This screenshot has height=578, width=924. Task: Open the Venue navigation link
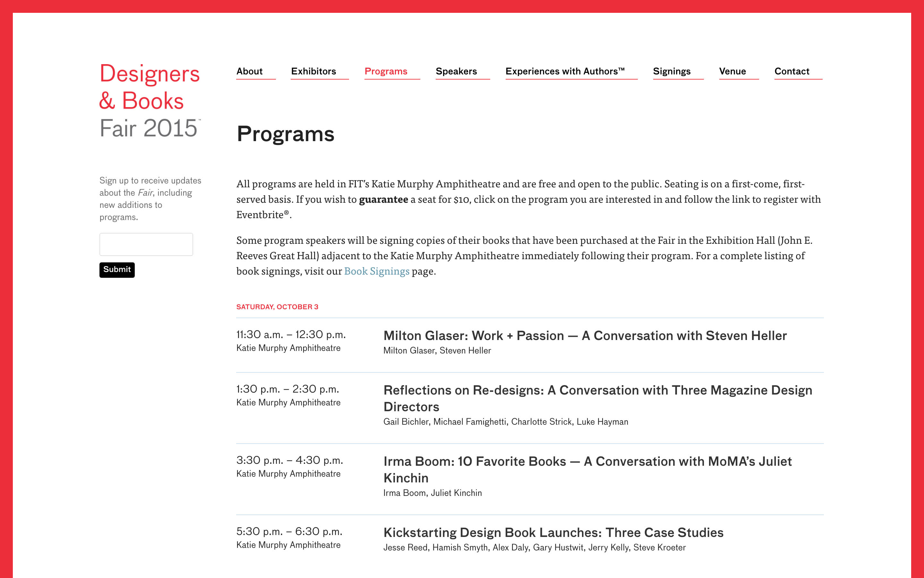point(732,72)
